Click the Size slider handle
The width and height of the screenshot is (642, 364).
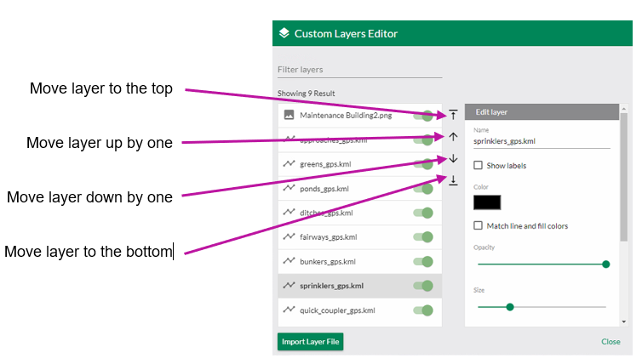[x=510, y=307]
